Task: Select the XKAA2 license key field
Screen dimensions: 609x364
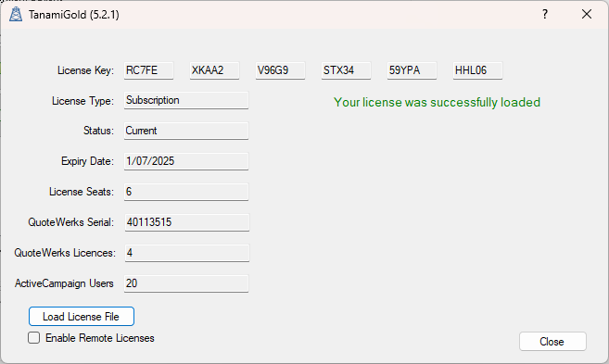Action: (214, 70)
